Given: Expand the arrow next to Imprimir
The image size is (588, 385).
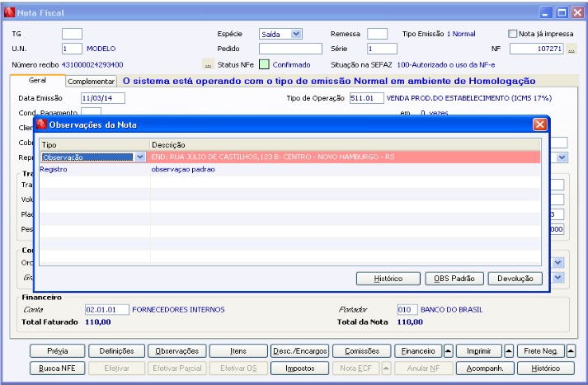Looking at the screenshot, I should pos(509,351).
